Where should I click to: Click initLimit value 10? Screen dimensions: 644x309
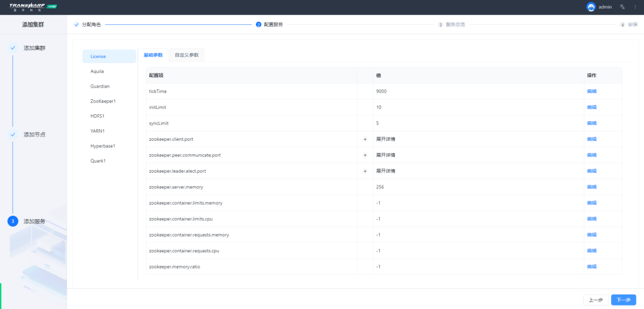click(x=379, y=107)
